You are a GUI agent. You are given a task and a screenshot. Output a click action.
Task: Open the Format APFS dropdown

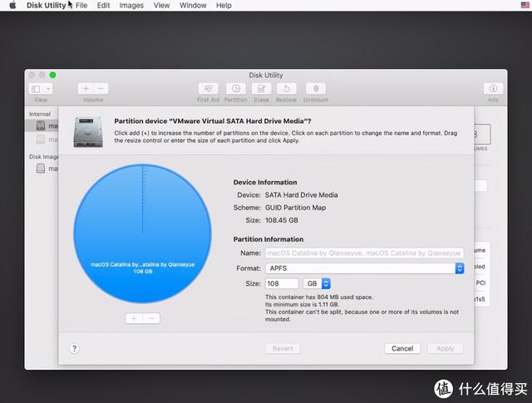tap(364, 268)
